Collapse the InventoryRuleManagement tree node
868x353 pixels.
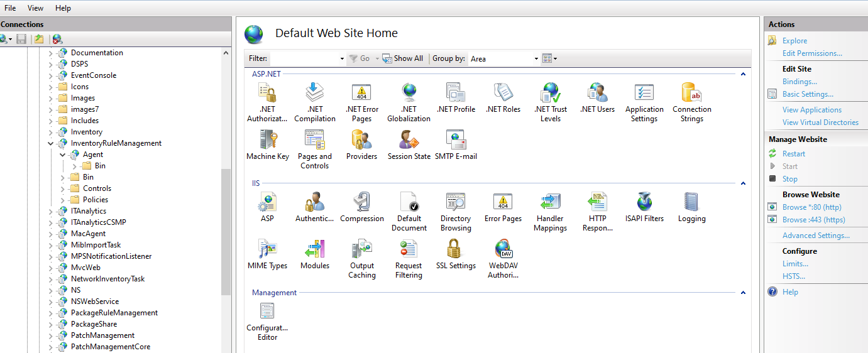coord(51,143)
